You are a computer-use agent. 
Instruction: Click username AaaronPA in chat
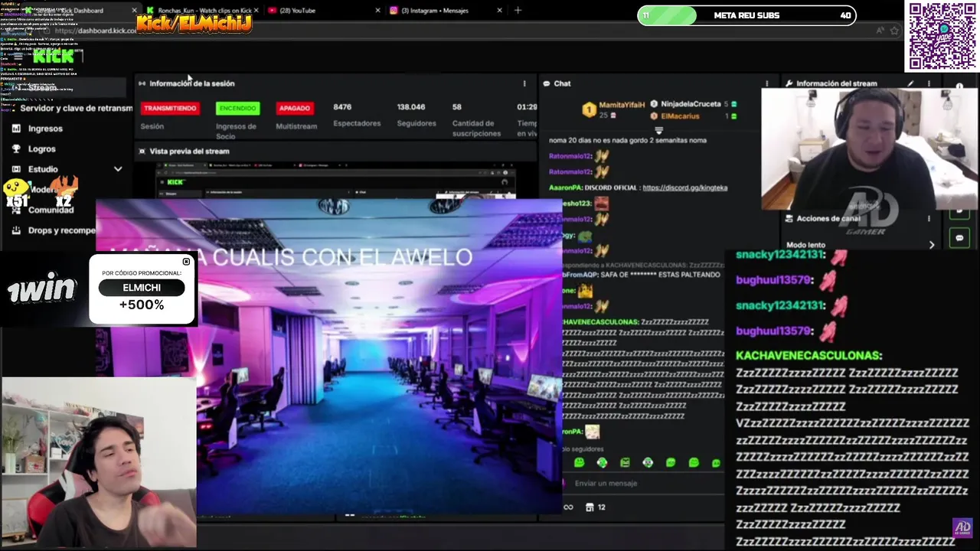pyautogui.click(x=567, y=187)
